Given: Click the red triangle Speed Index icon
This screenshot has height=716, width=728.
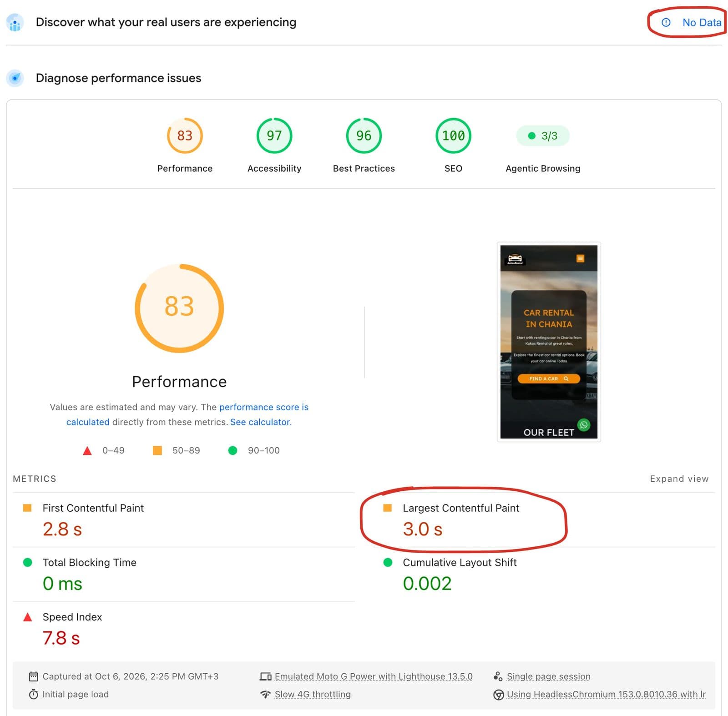Looking at the screenshot, I should pyautogui.click(x=27, y=617).
